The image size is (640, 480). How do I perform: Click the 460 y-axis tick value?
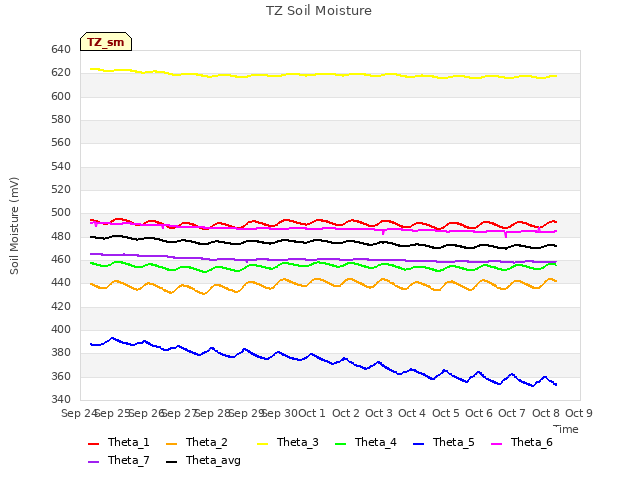pyautogui.click(x=61, y=260)
